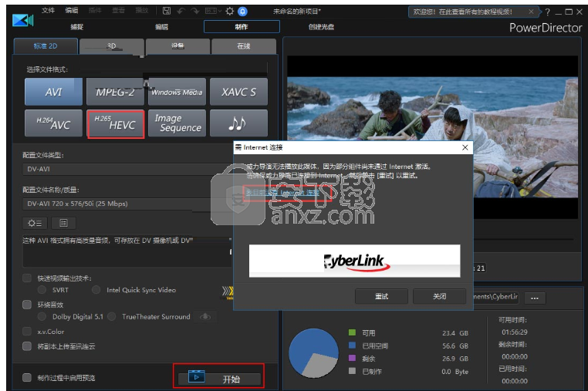Select the XAVC S file format
This screenshot has height=391, width=588.
click(x=238, y=92)
